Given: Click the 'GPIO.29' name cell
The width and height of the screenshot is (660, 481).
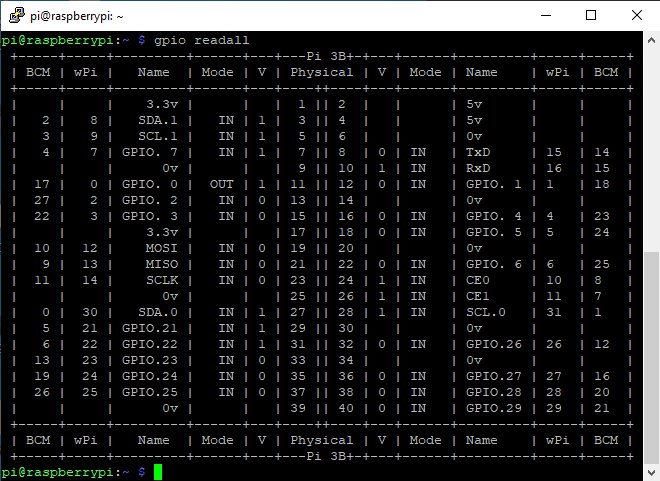Looking at the screenshot, I should 494,408.
